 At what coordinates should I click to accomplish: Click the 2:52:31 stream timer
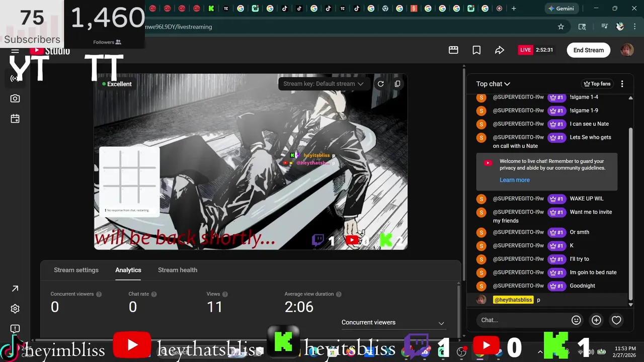(x=544, y=50)
